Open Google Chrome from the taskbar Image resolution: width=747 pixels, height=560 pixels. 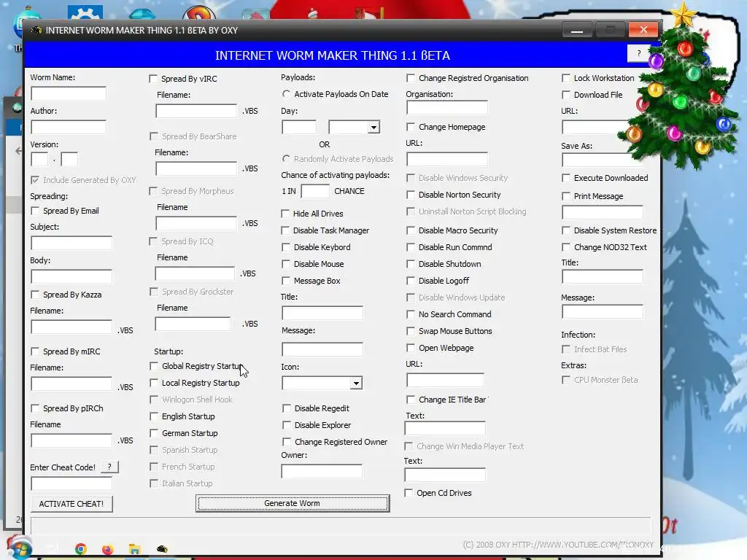tap(81, 549)
